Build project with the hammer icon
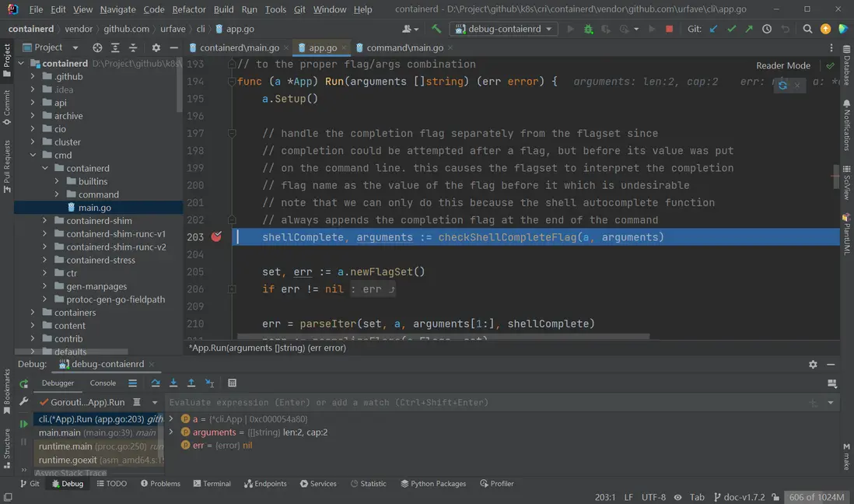The image size is (854, 504). pyautogui.click(x=436, y=29)
